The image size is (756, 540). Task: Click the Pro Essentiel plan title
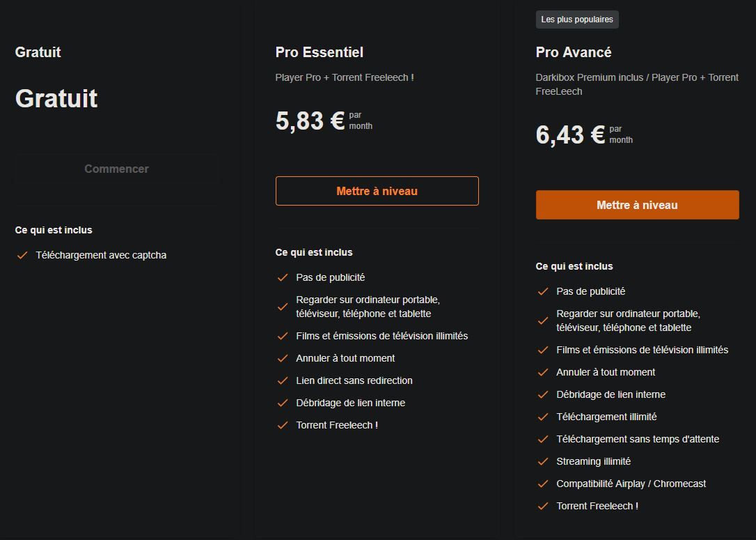click(x=320, y=52)
